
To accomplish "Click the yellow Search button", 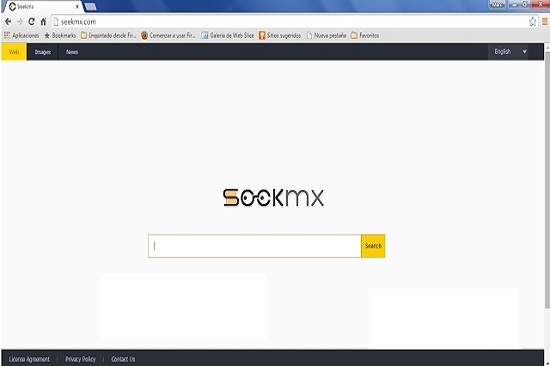I will (373, 246).
